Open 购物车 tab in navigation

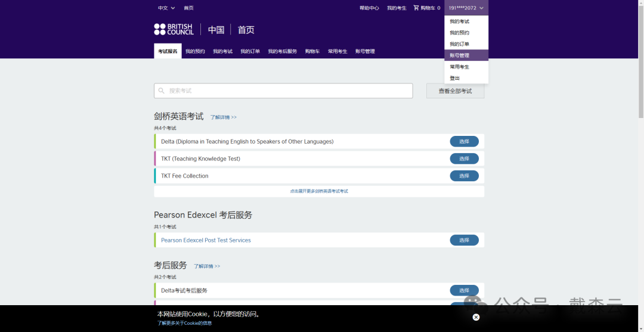pyautogui.click(x=312, y=51)
